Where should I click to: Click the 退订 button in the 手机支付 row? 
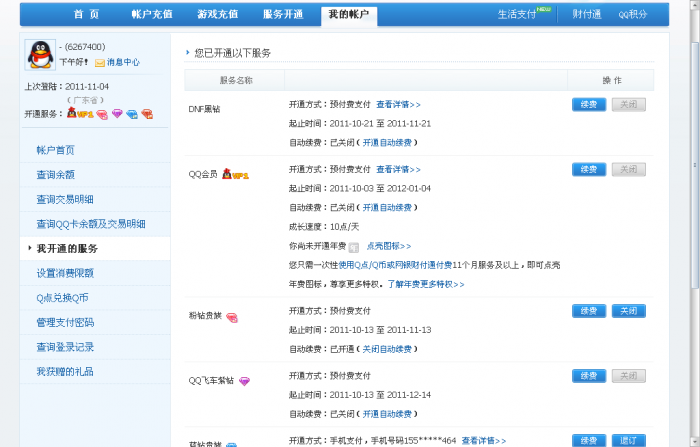tap(629, 440)
